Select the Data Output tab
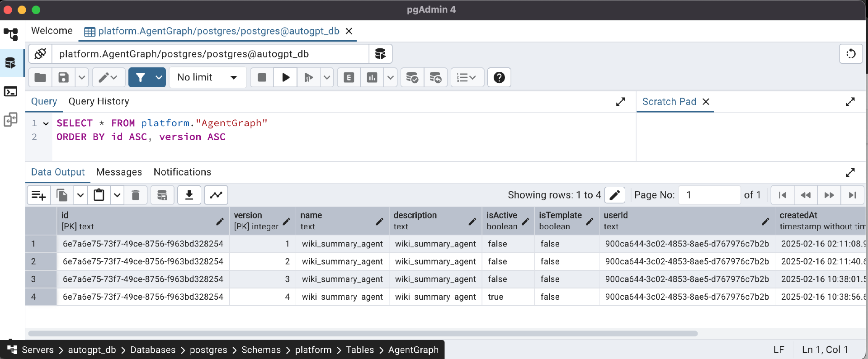Viewport: 868px width, 359px height. pyautogui.click(x=58, y=172)
